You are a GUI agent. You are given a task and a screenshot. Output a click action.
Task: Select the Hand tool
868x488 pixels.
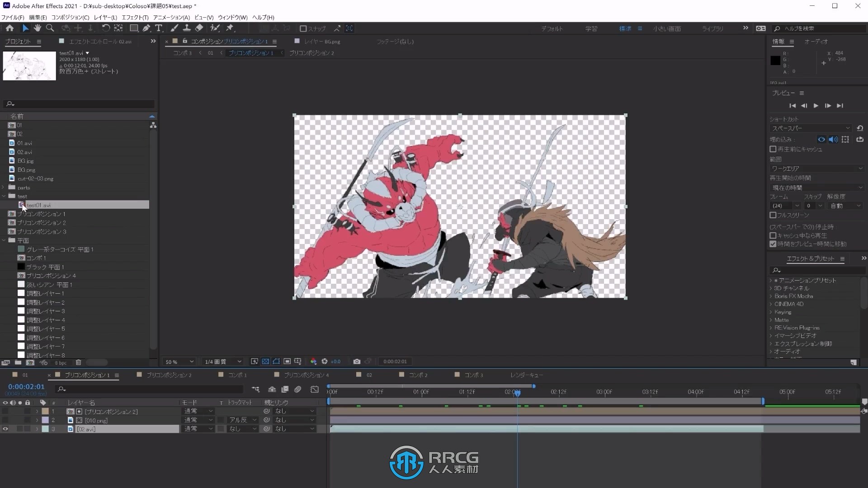coord(37,28)
